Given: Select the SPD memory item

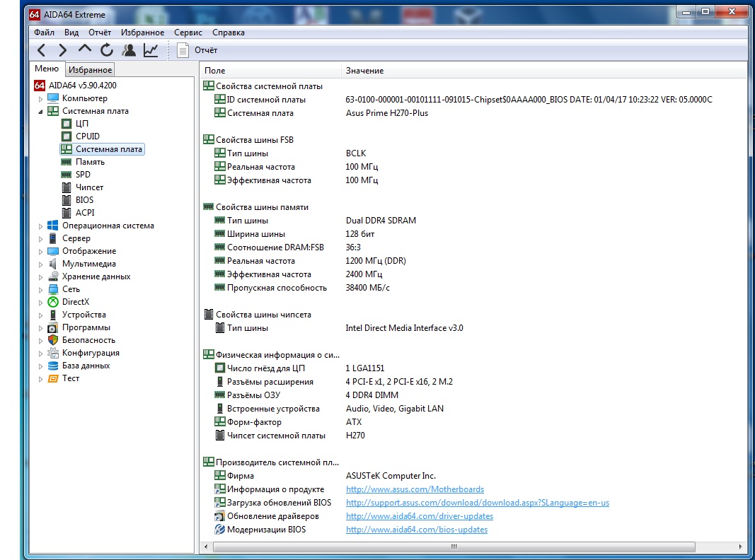Looking at the screenshot, I should (x=83, y=175).
